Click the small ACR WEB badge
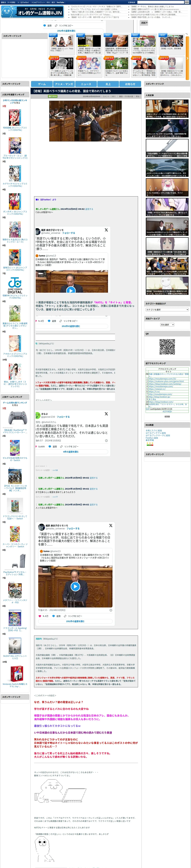 (167, 416)
